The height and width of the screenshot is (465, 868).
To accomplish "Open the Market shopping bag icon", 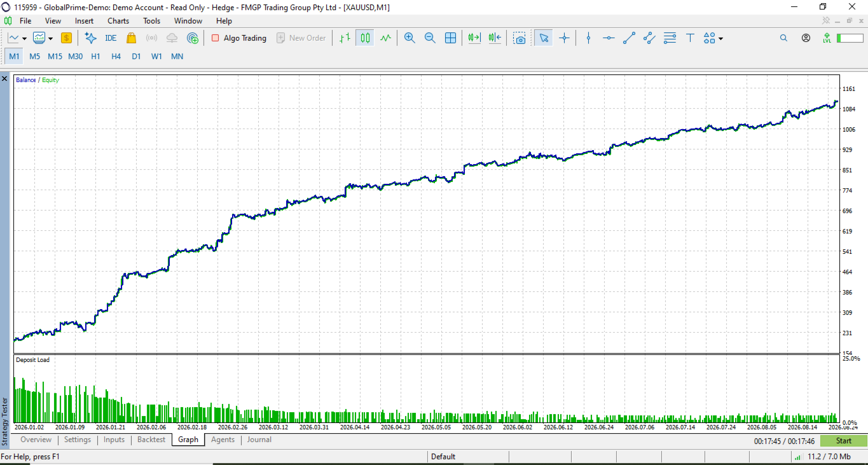I will [x=131, y=38].
